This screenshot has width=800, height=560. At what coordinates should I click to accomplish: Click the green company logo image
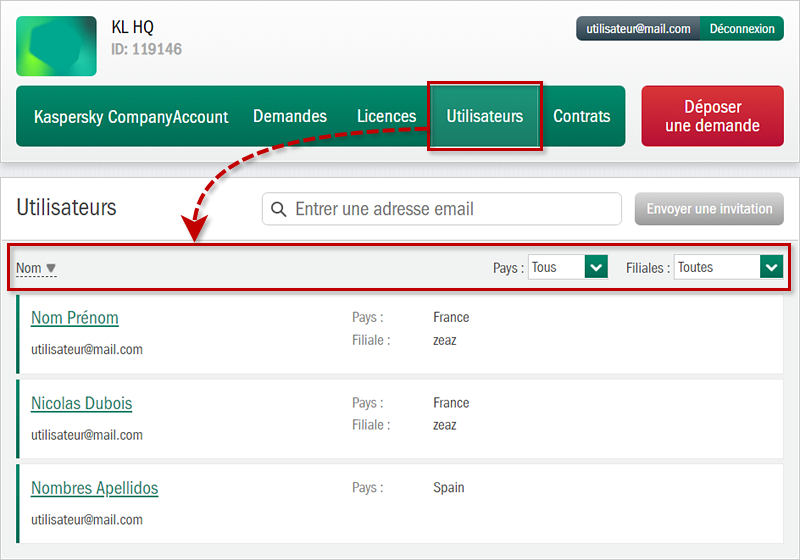(x=56, y=46)
